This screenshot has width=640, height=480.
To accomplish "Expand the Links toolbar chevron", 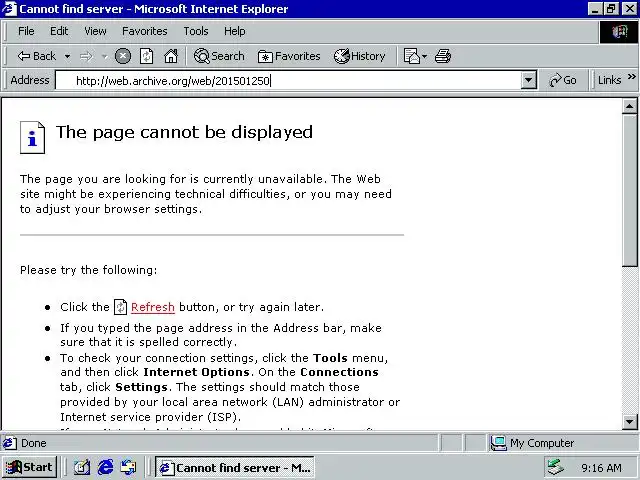I will pyautogui.click(x=631, y=77).
